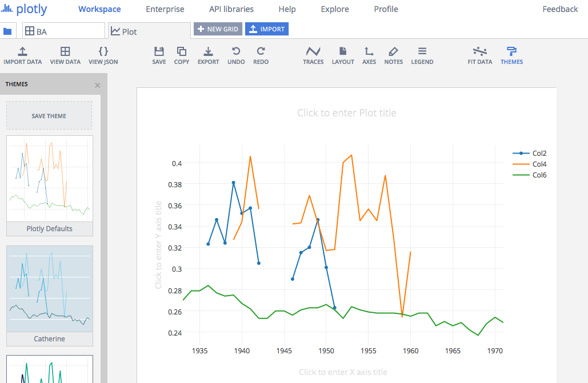Hide the Col6 trace via legend
The image size is (588, 383).
coord(539,175)
